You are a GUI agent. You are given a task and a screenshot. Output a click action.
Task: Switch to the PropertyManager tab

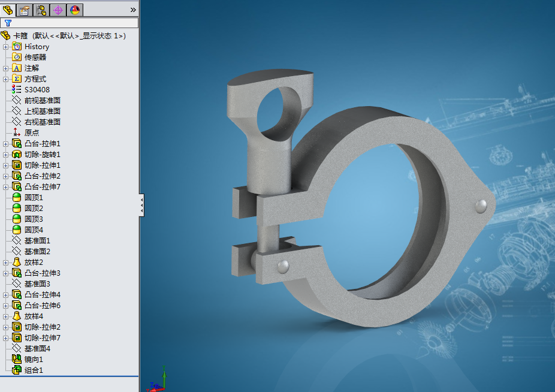pyautogui.click(x=24, y=10)
